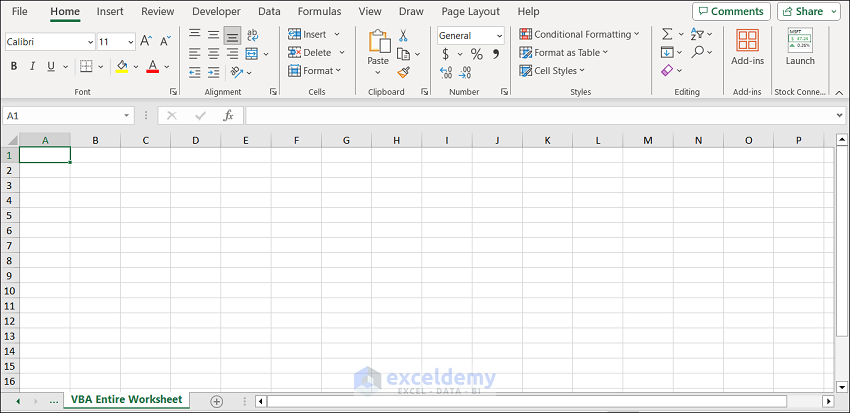The width and height of the screenshot is (850, 413).
Task: Click the Borders icon
Action: (x=86, y=66)
